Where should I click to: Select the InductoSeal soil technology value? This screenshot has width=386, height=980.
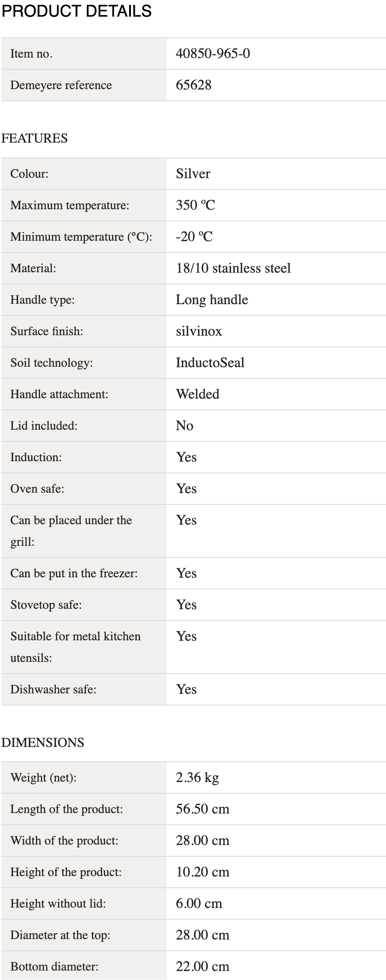210,363
